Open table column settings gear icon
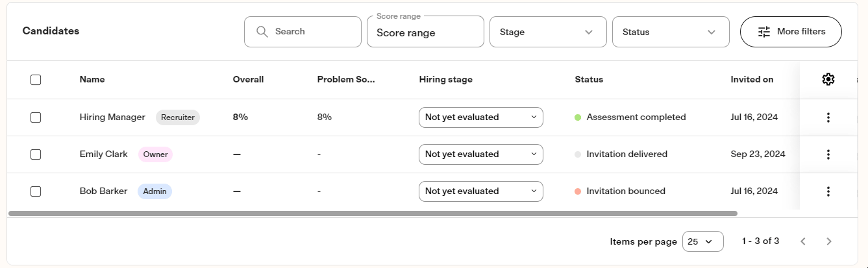This screenshot has width=868, height=268. (828, 79)
